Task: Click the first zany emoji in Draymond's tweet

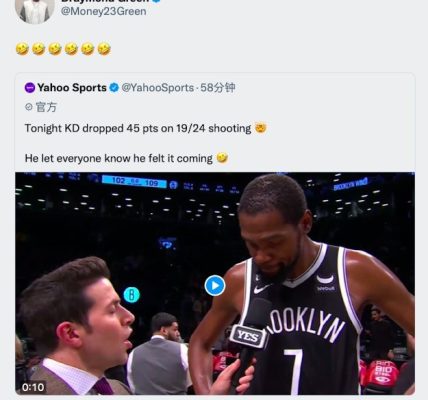Action: coord(22,49)
